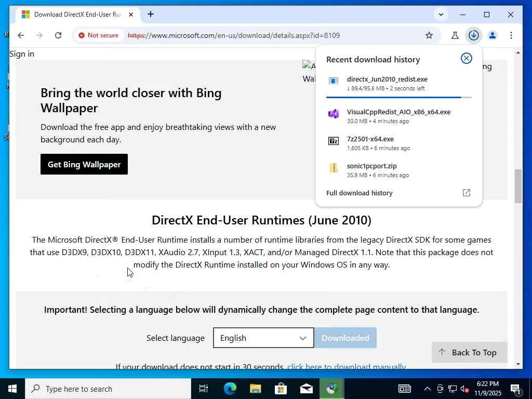
Task: Open the Chrome profile avatar menu
Action: 493,35
